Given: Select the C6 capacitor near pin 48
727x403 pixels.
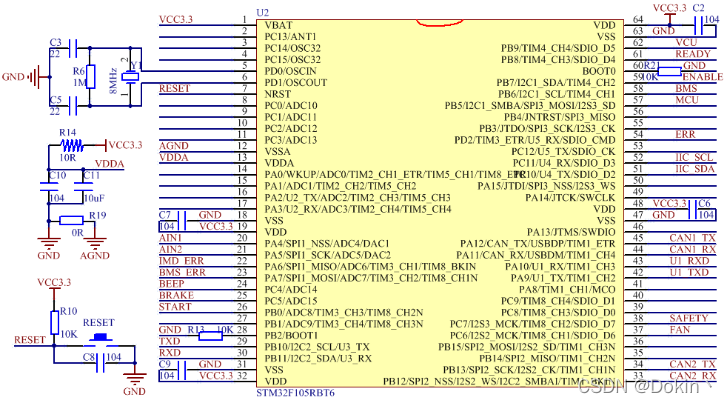Looking at the screenshot, I should point(693,210).
